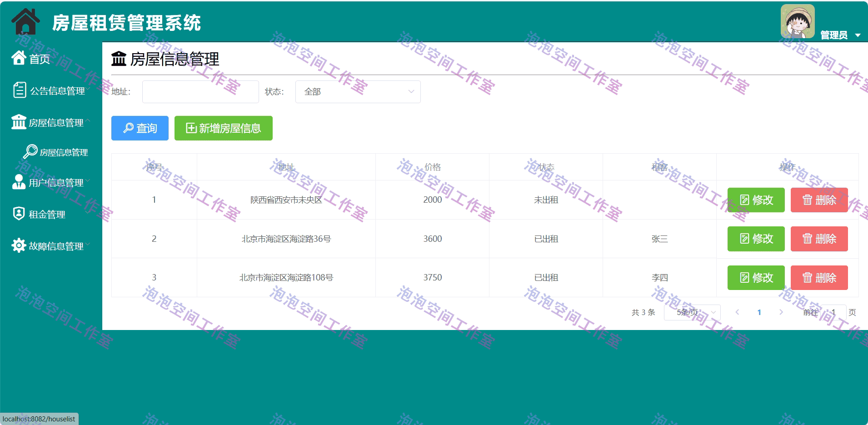Screen dimensions: 868x425
Task: Click 修改 for 海淀路36号 row
Action: [x=756, y=239]
